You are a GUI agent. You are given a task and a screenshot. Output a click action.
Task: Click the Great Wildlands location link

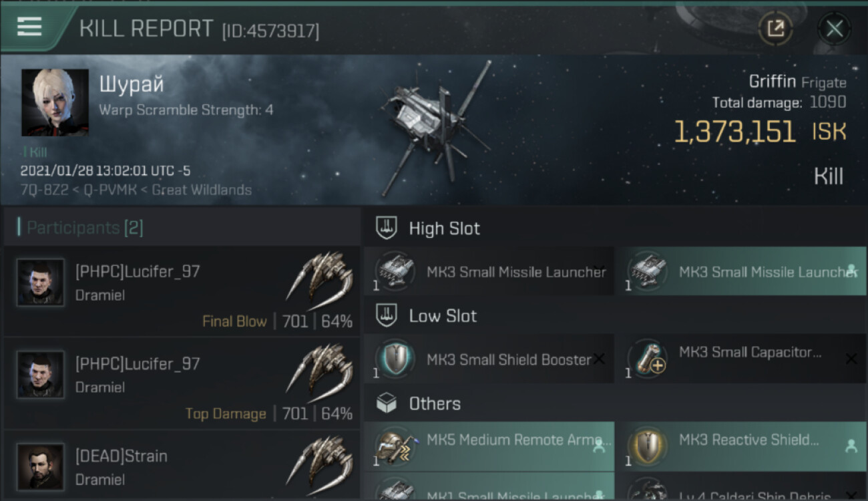(202, 190)
